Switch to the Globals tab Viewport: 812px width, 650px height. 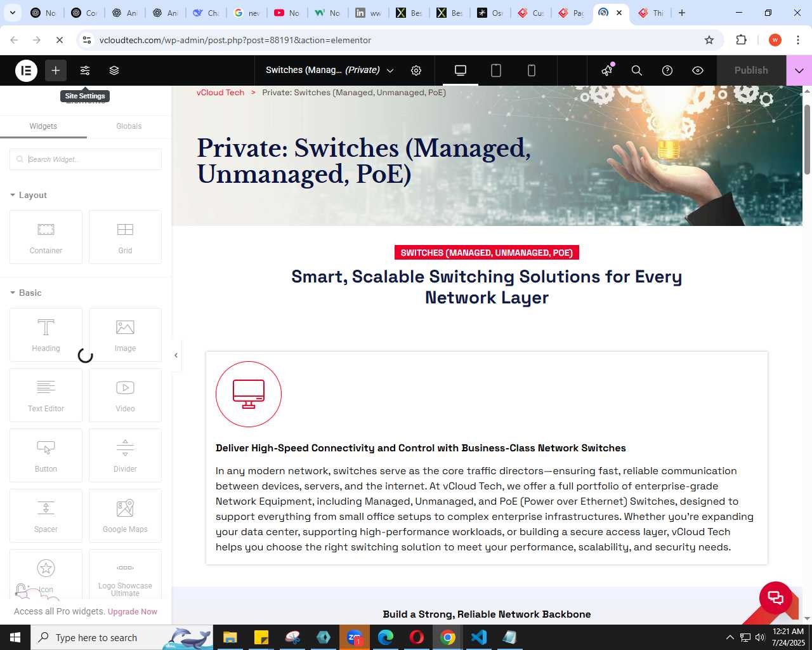[x=129, y=126]
